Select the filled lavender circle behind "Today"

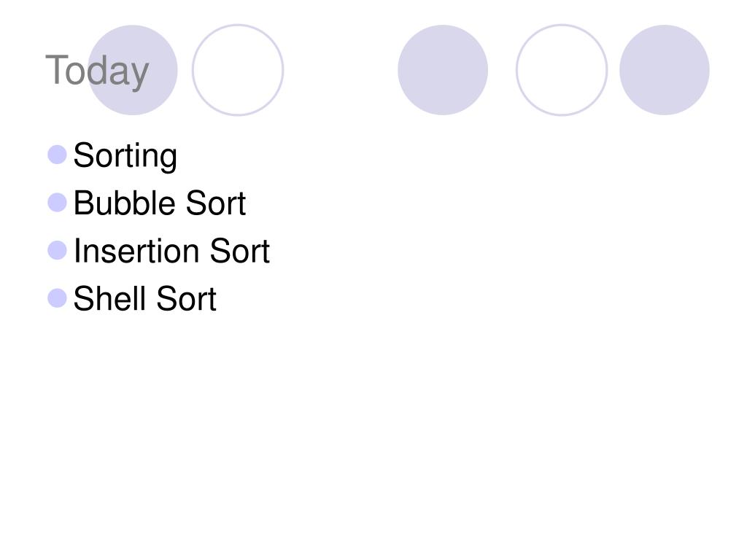[133, 70]
